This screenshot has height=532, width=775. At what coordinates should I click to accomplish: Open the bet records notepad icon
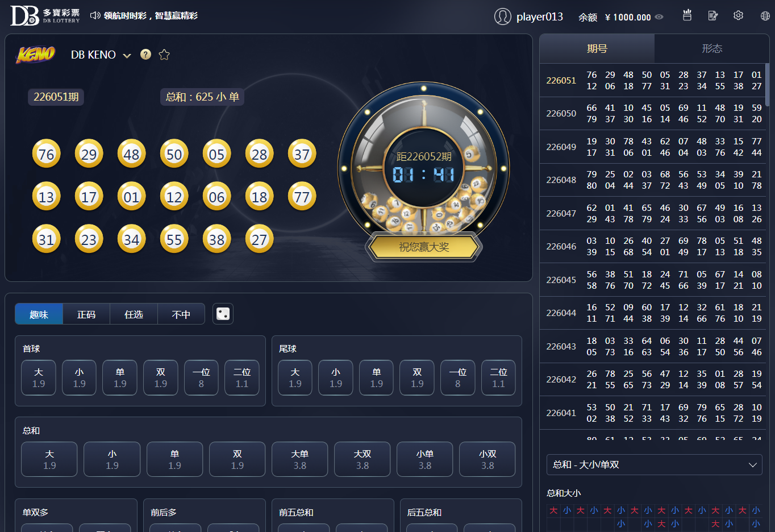click(713, 16)
